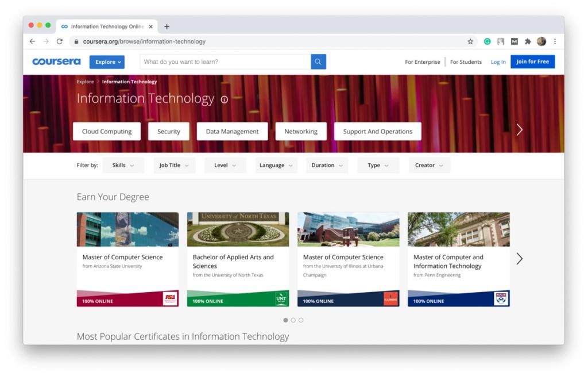Expand the Type filter
Viewport: 588px width, 376px height.
point(378,165)
